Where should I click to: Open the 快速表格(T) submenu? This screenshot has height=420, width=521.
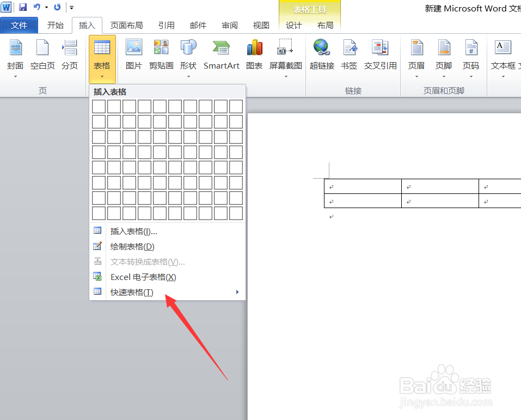tap(168, 293)
